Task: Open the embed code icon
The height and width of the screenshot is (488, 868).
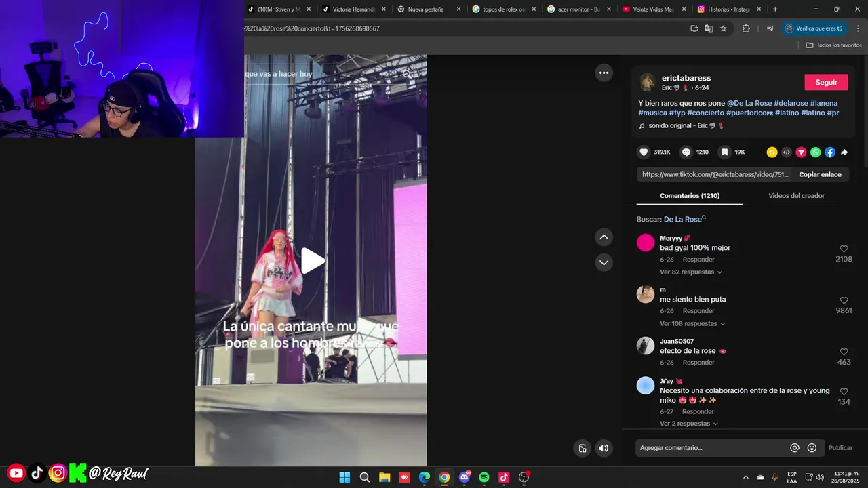Action: point(787,152)
